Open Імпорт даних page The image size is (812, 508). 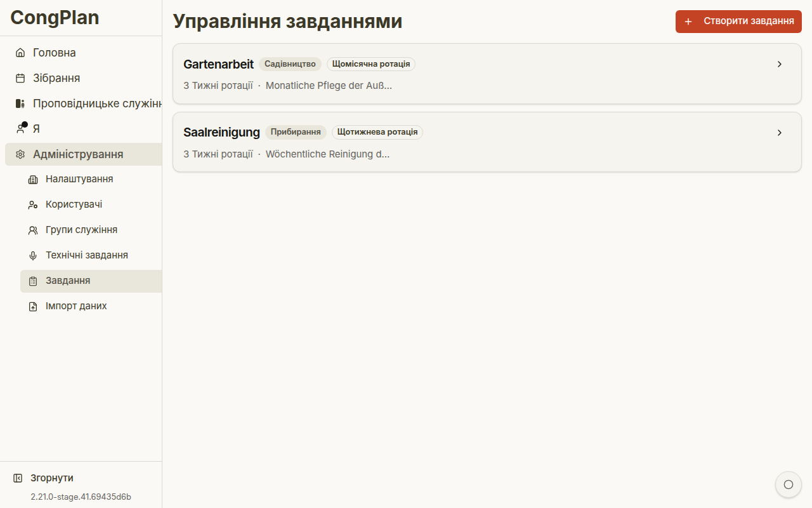pyautogui.click(x=91, y=307)
